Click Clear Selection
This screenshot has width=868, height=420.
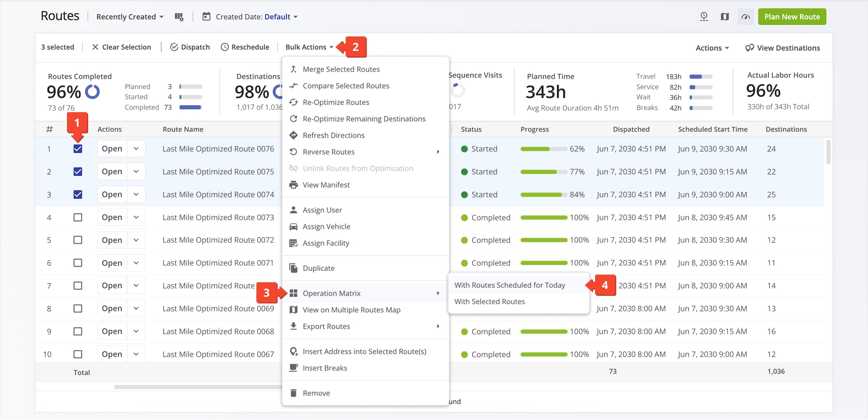122,47
